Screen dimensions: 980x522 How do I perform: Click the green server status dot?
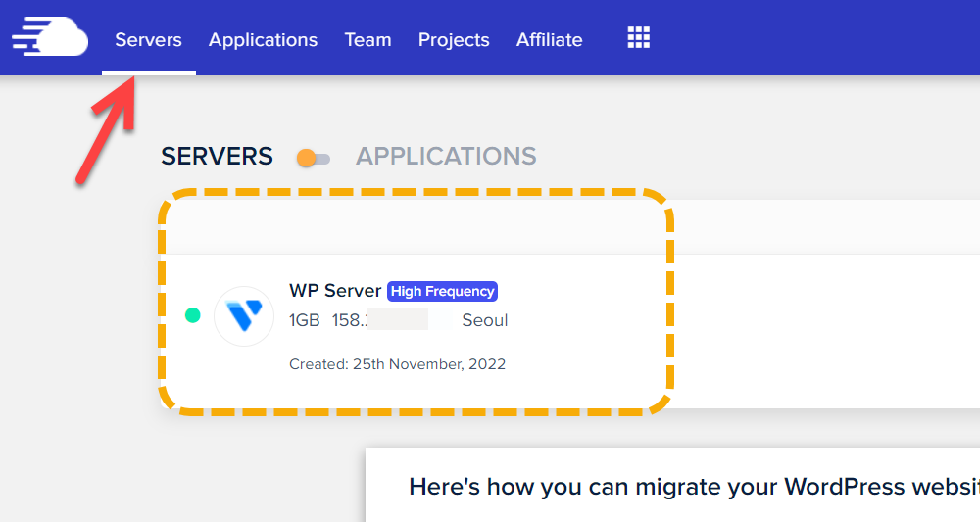pos(193,315)
